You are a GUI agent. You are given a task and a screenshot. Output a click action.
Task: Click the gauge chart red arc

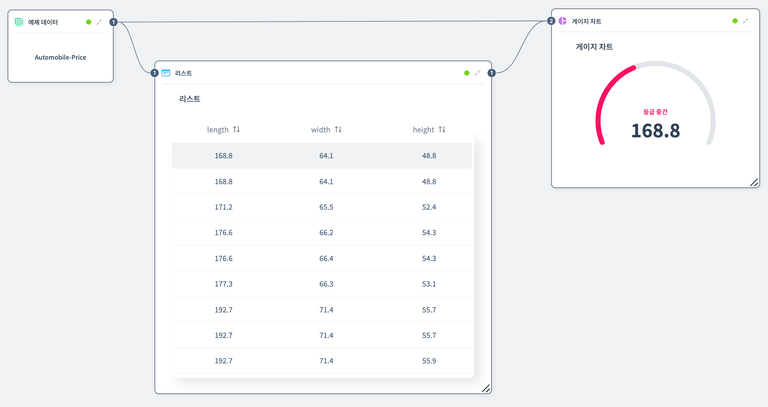(603, 105)
